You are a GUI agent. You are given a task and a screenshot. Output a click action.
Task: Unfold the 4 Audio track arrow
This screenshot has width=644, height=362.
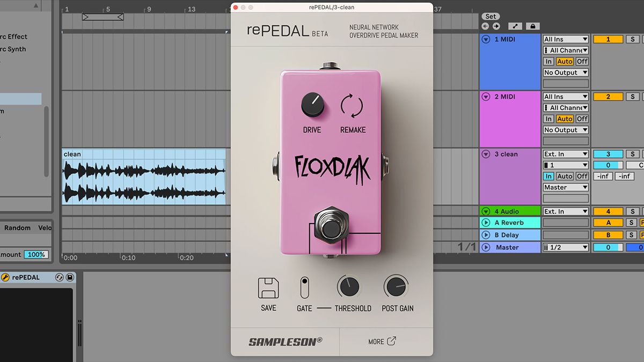pyautogui.click(x=486, y=211)
